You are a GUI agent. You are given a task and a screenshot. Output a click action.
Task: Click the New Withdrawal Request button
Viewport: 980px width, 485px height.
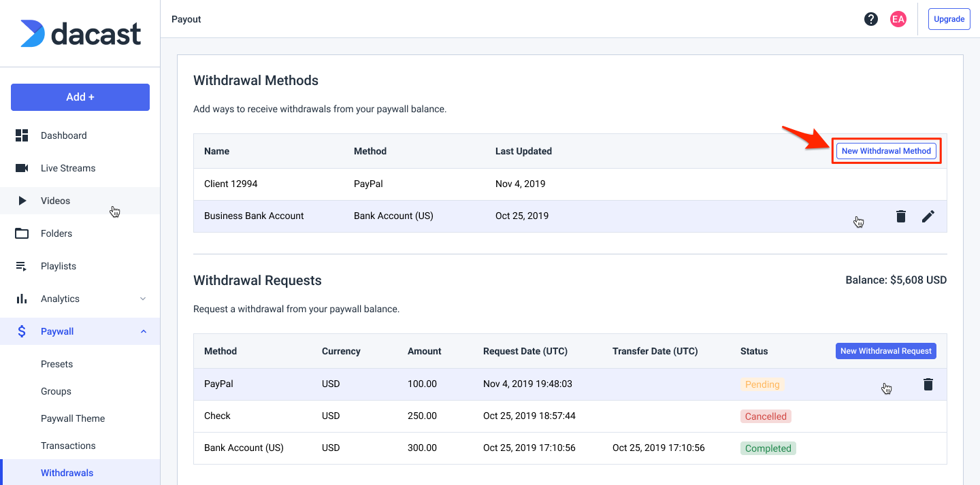tap(886, 351)
